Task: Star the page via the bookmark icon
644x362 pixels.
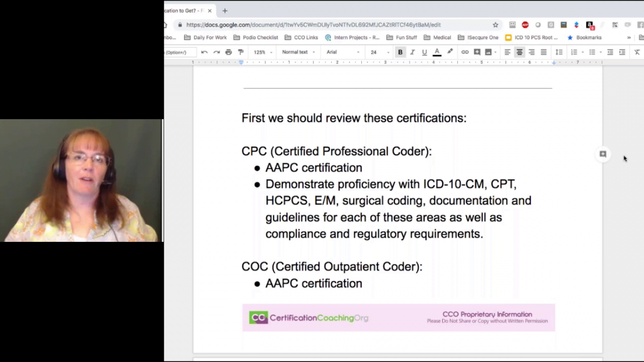Action: (495, 25)
